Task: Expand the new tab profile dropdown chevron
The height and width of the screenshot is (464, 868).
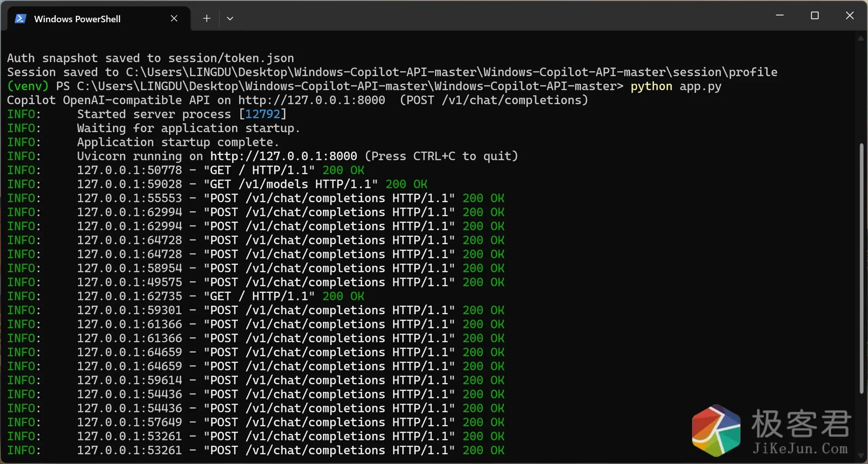Action: pyautogui.click(x=230, y=18)
